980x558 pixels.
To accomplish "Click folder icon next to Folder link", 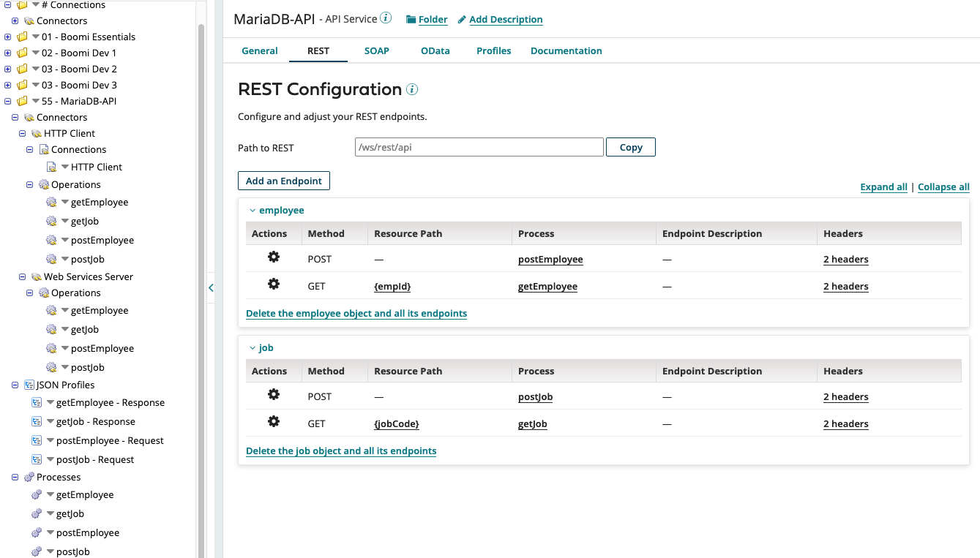I will coord(411,20).
